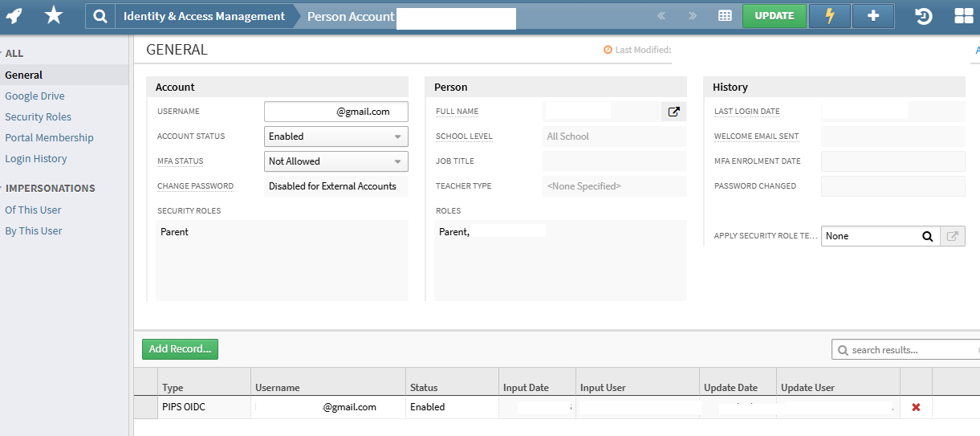Open external link beside security role template
980x436 pixels.
(x=953, y=236)
